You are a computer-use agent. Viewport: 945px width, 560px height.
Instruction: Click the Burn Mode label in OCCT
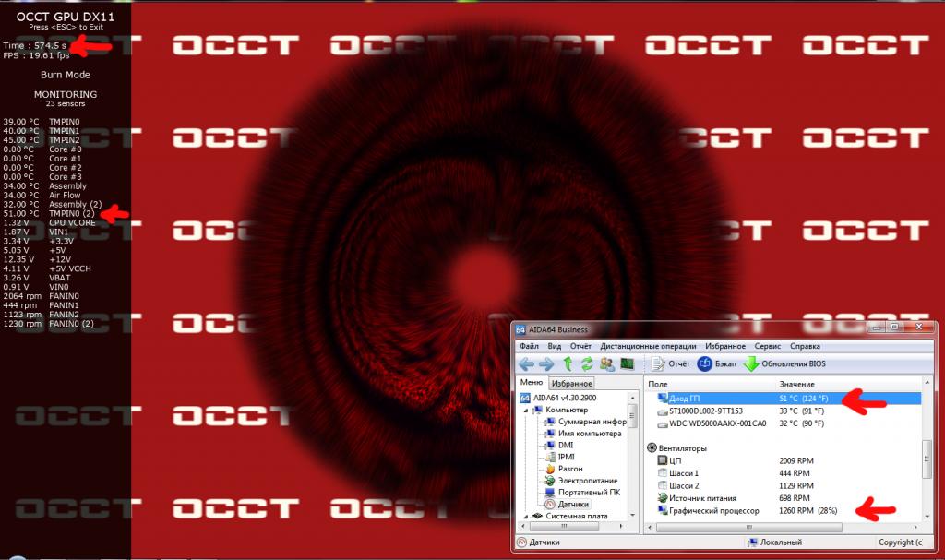[66, 75]
